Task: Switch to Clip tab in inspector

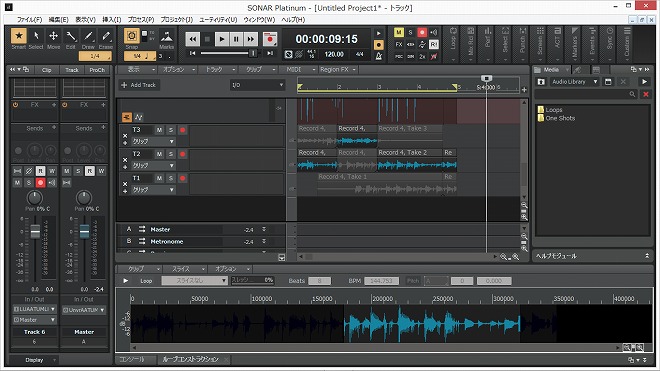Action: 46,70
